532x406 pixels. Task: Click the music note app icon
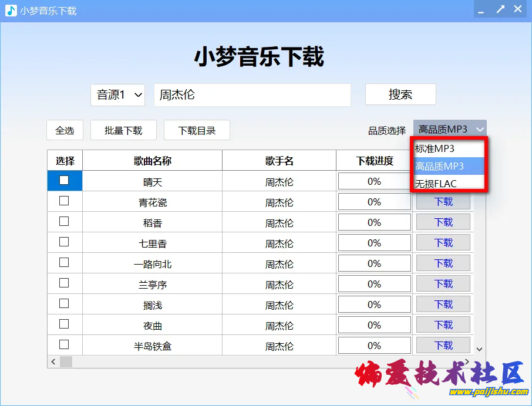[11, 11]
